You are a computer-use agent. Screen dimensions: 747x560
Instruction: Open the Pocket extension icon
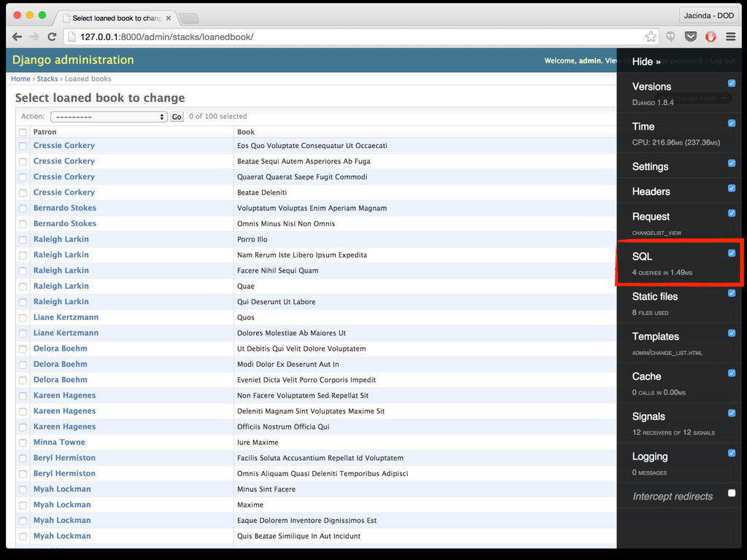(690, 36)
